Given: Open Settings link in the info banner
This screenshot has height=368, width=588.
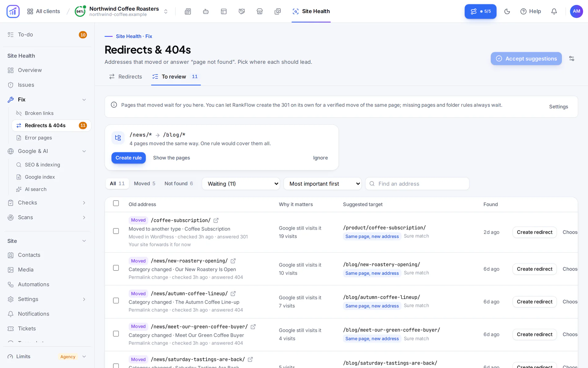Looking at the screenshot, I should 558,107.
